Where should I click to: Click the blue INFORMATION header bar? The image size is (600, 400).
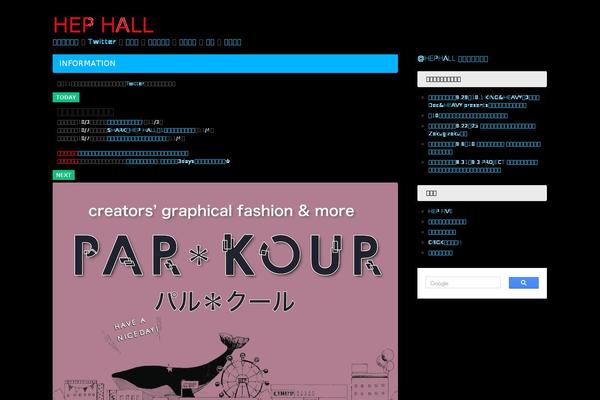225,64
